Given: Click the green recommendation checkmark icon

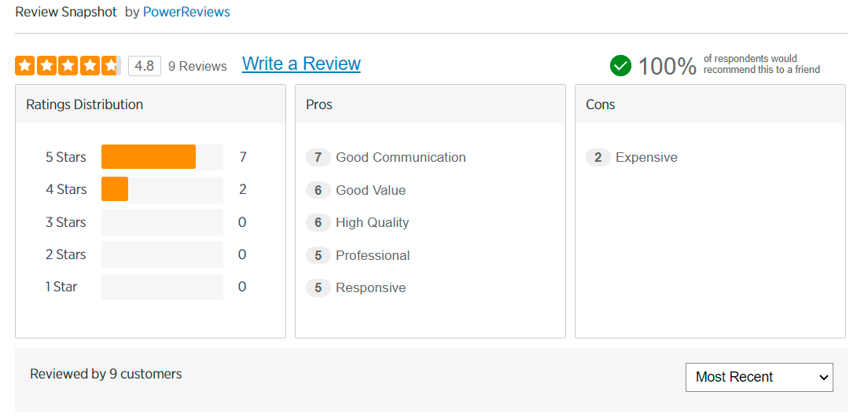Looking at the screenshot, I should pyautogui.click(x=620, y=65).
